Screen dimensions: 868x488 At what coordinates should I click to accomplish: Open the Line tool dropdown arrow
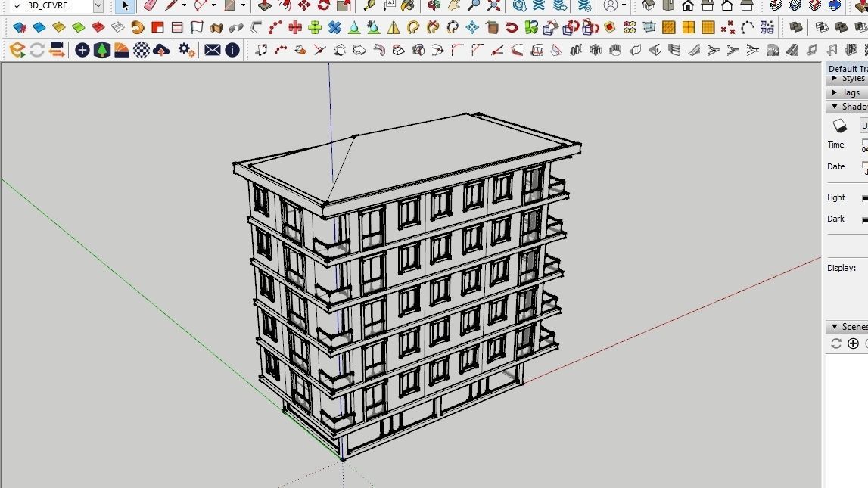pyautogui.click(x=185, y=5)
